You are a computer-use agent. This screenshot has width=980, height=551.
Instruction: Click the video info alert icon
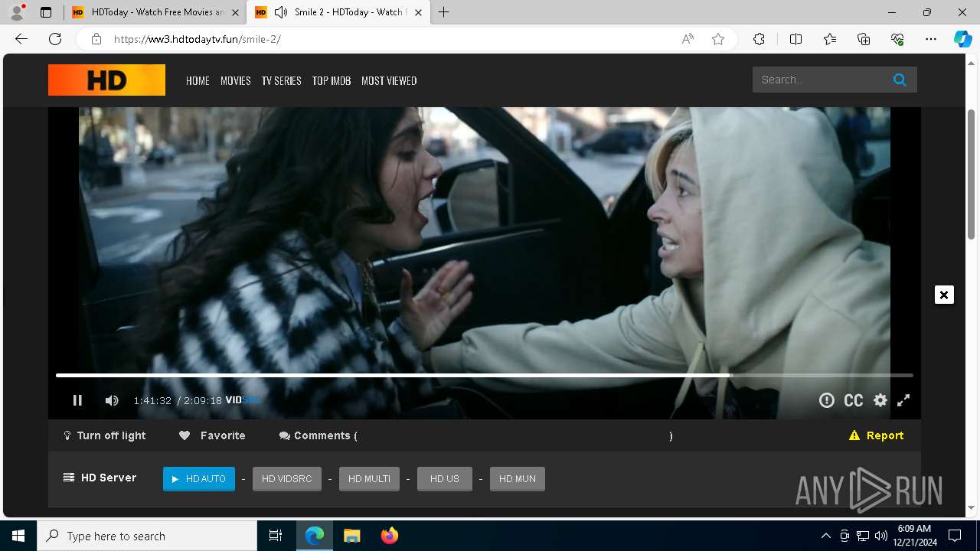click(x=827, y=400)
